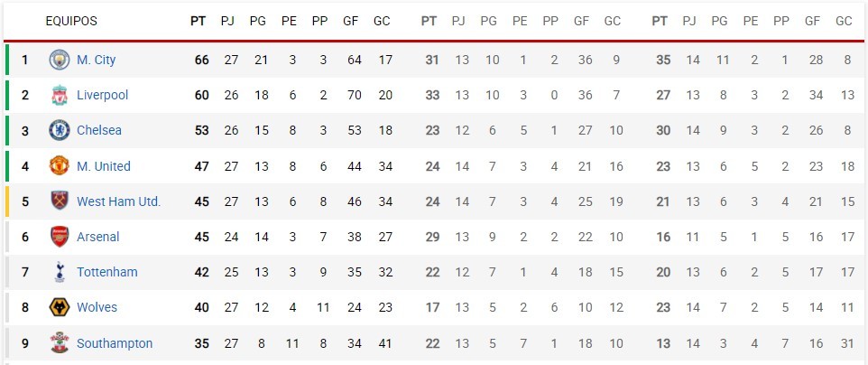868x365 pixels.
Task: Click the first bold PT column header
Action: (199, 21)
